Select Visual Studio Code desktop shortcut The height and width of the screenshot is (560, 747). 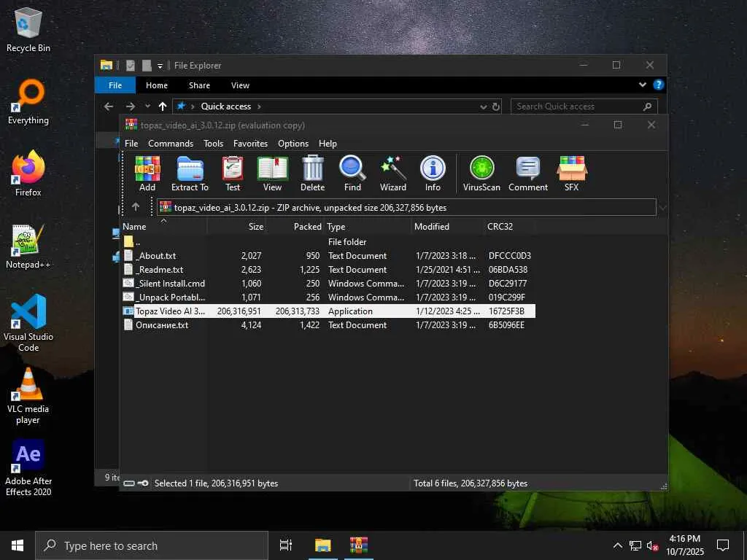[x=28, y=323]
